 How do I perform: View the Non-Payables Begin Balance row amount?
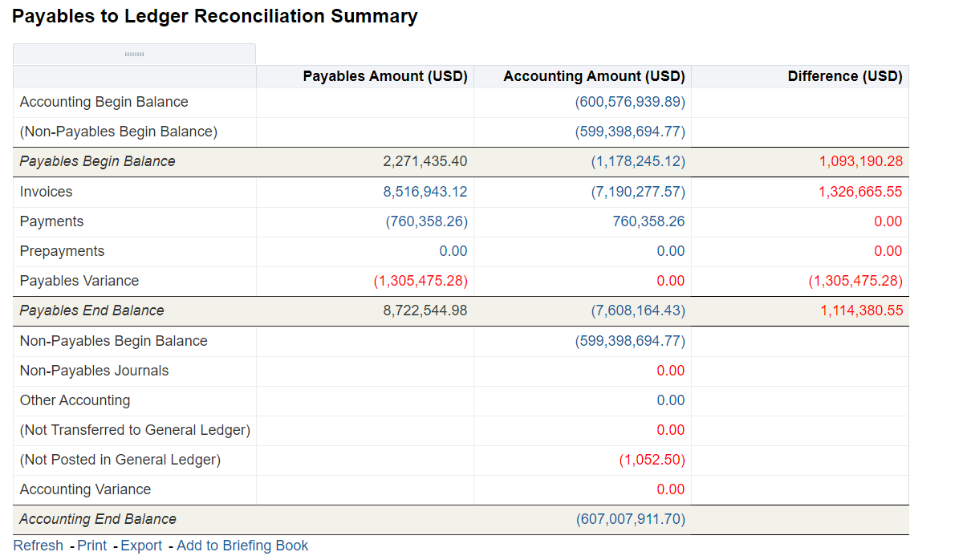tap(629, 340)
